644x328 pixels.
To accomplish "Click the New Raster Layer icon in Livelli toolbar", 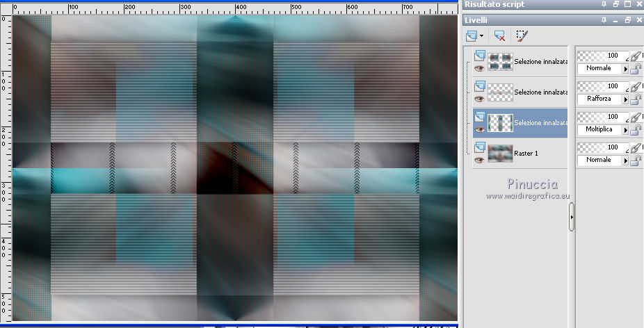I will point(472,35).
